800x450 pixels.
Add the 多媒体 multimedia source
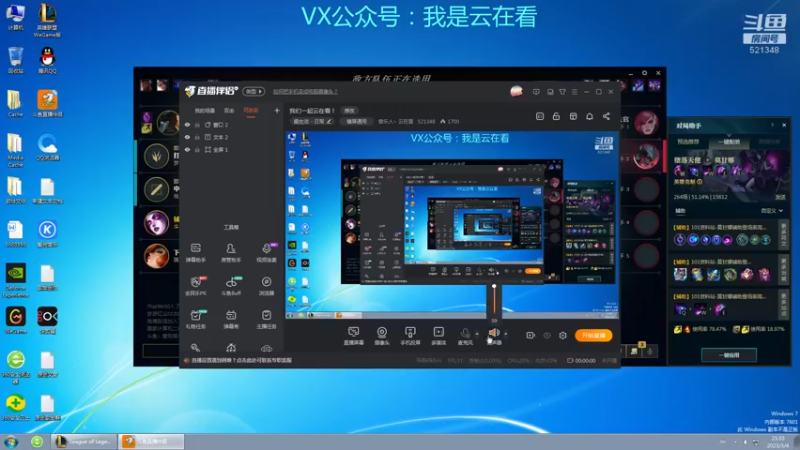coord(438,336)
